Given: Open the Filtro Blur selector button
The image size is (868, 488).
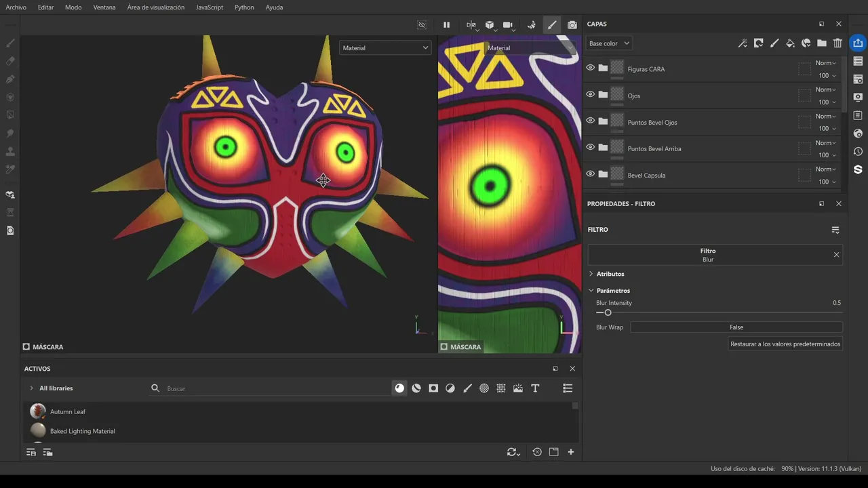Looking at the screenshot, I should [708, 255].
